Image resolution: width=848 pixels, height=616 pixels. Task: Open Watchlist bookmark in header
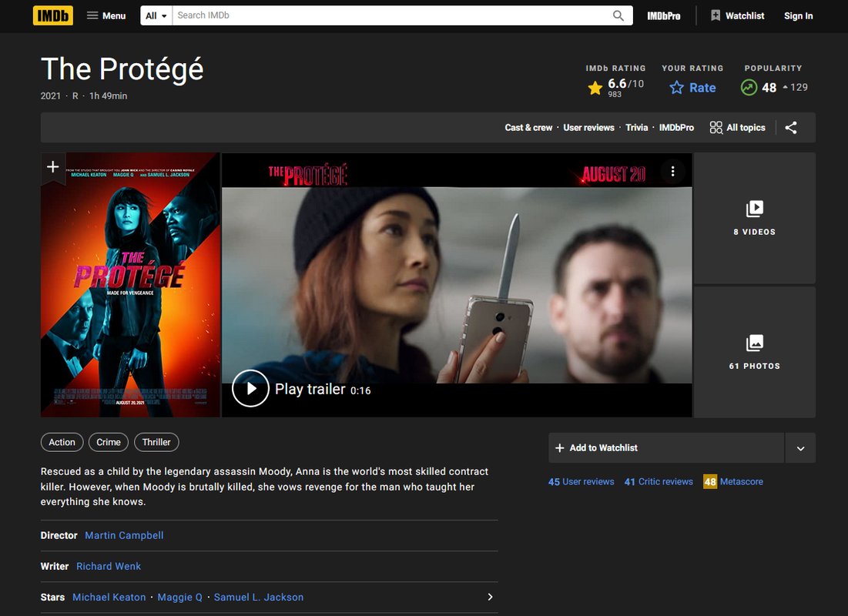click(x=738, y=15)
